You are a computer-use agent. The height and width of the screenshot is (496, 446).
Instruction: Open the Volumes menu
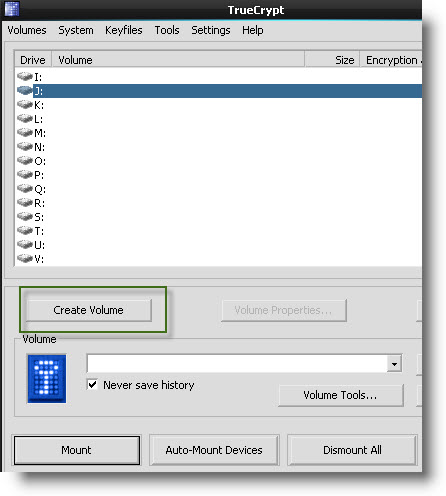coord(27,30)
